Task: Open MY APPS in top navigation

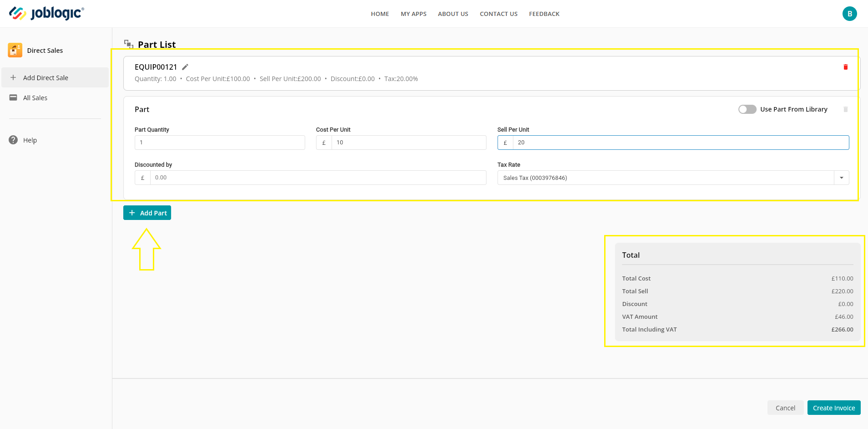Action: coord(414,14)
